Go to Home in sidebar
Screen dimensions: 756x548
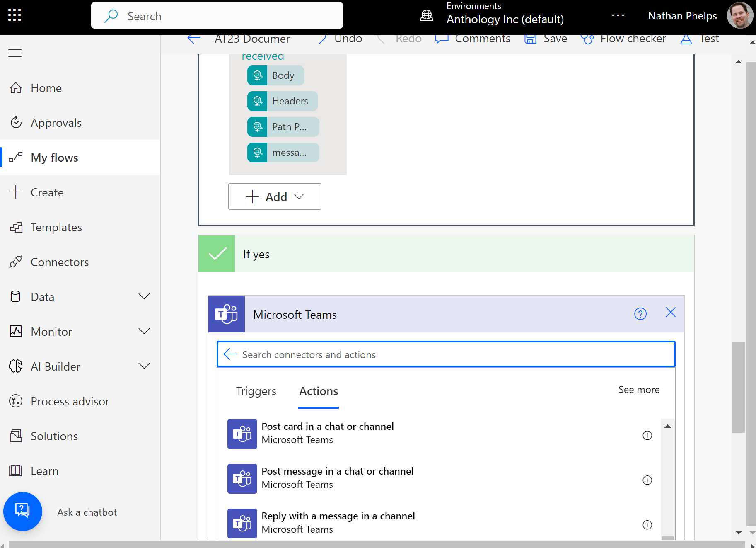click(80, 88)
